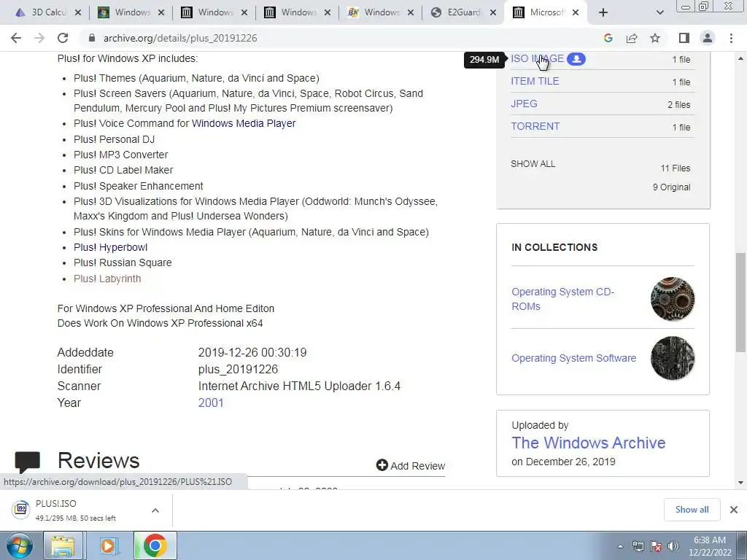Open the Google icon in address bar
Viewport: 747px width, 560px height.
(x=608, y=38)
